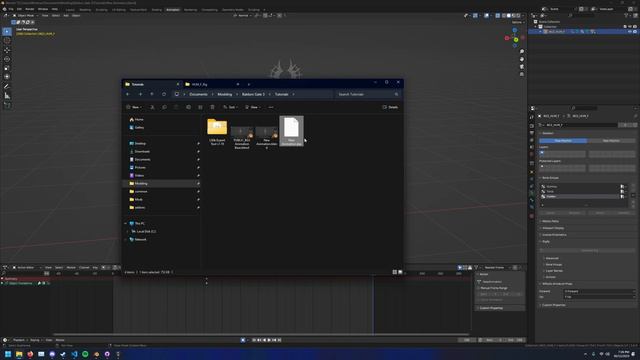Viewport: 640px width, 360px height.
Task: Click the Rename icon in Explorer toolbar
Action: pos(188,107)
